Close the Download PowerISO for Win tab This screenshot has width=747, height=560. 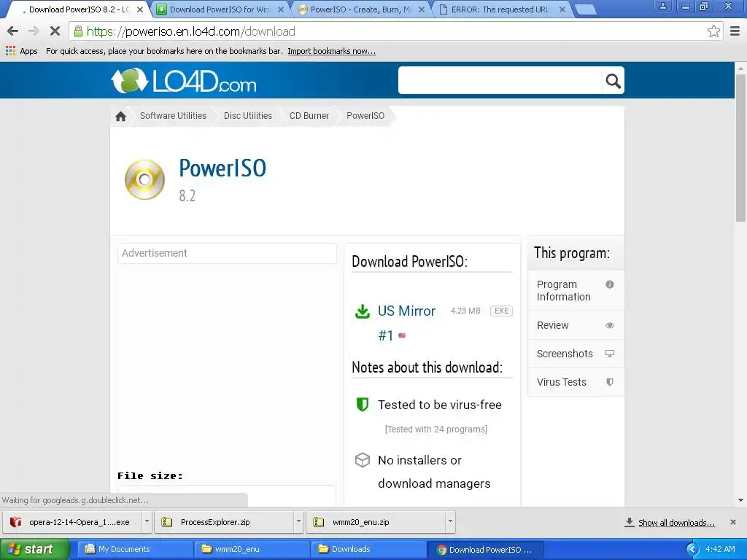click(x=281, y=9)
